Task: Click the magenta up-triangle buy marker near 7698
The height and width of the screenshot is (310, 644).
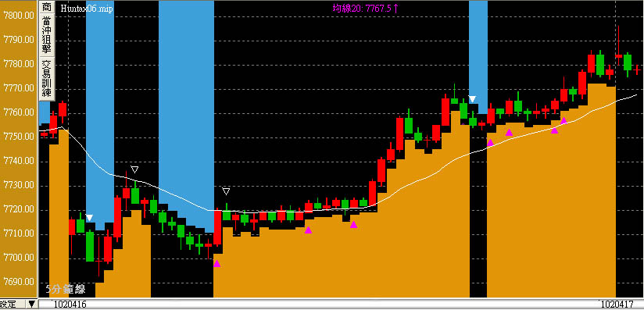Action: point(216,264)
